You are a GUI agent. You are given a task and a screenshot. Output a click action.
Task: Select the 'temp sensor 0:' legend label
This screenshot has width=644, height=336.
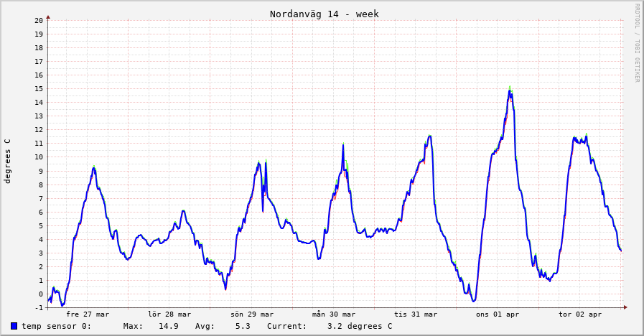[x=56, y=326]
